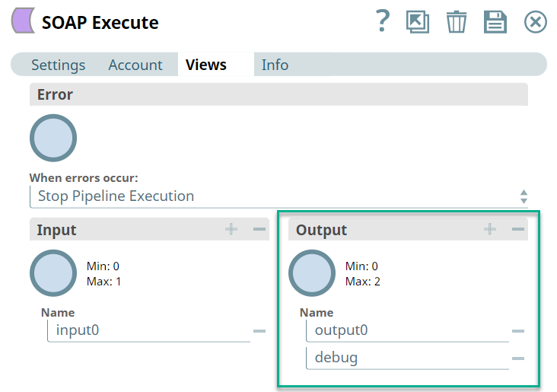Close the SOAP Execute dialog
The height and width of the screenshot is (392, 557).
536,22
